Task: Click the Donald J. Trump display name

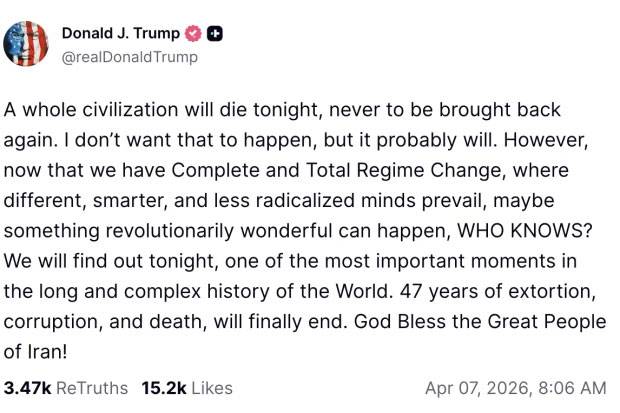Action: 121,33
